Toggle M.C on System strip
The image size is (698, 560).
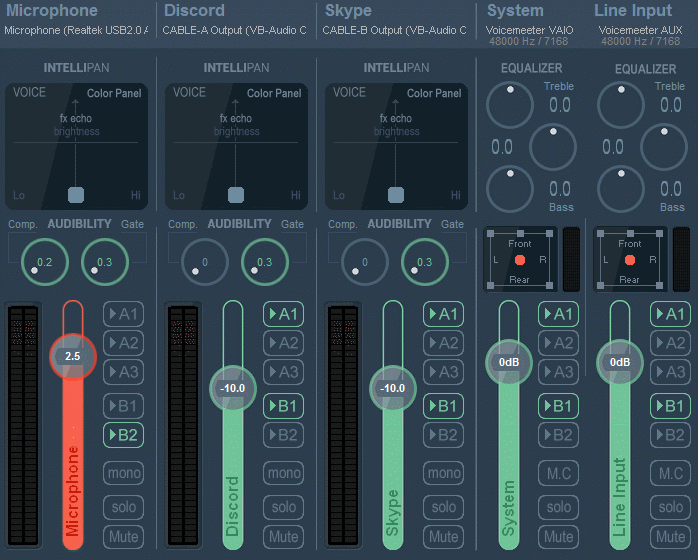558,473
